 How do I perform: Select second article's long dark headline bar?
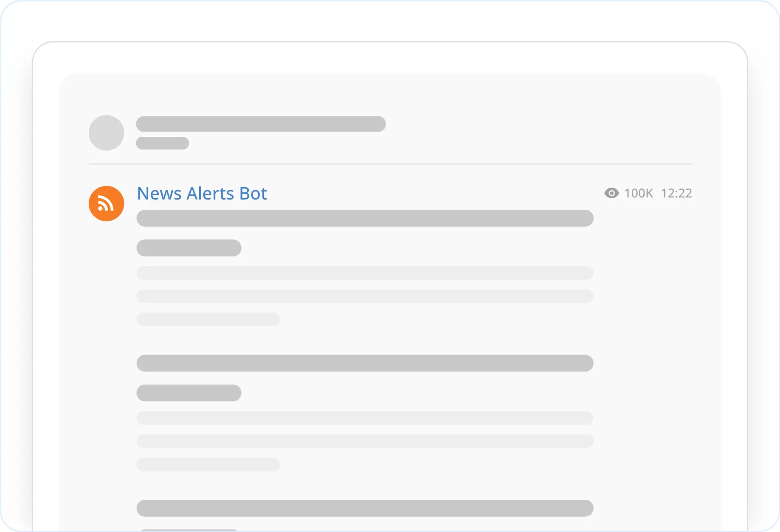[x=365, y=363]
